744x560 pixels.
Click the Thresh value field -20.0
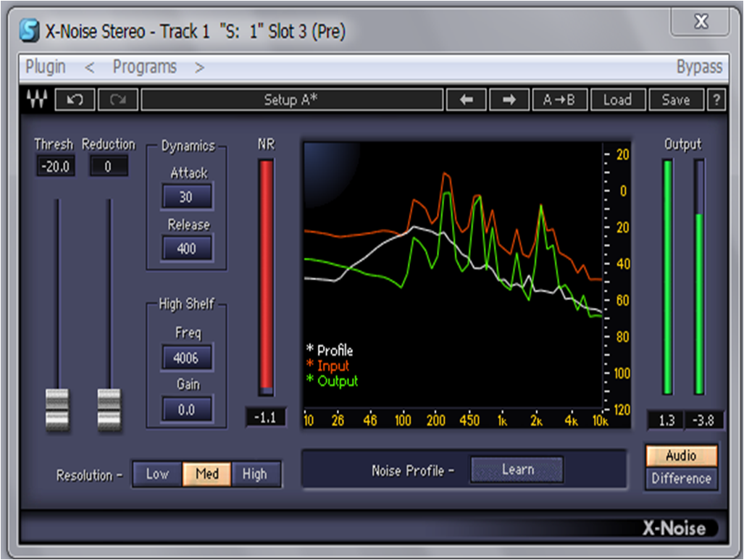point(56,167)
